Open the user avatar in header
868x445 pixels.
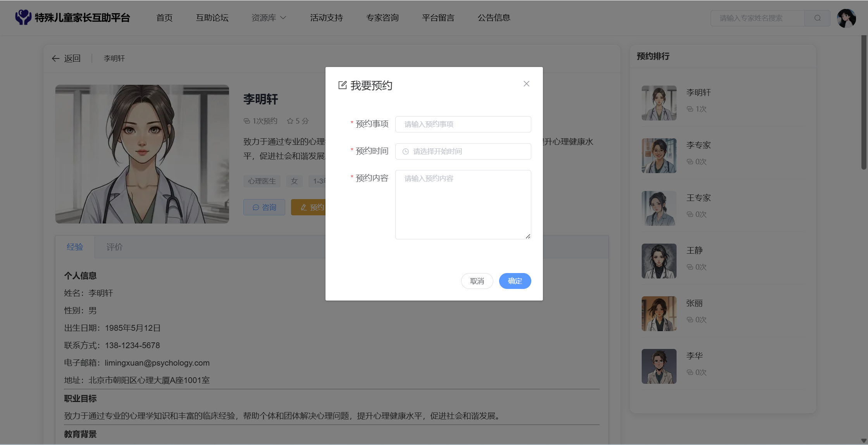click(846, 18)
